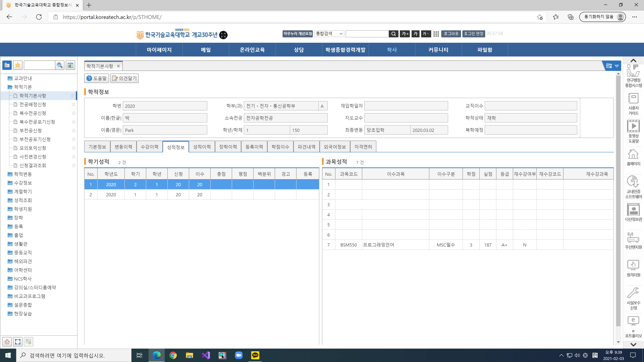This screenshot has height=362, width=644.
Task: Open 교내인증 소프트웨어 quick link
Action: tap(633, 187)
